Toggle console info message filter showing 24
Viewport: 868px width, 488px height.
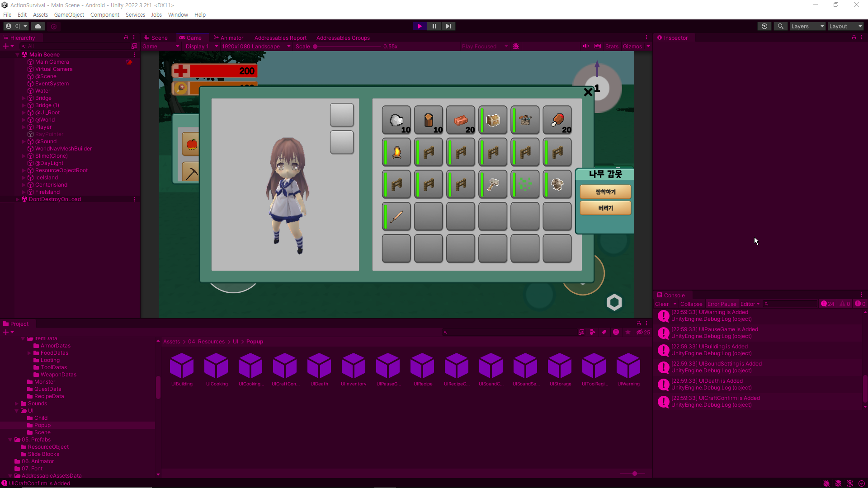[828, 304]
